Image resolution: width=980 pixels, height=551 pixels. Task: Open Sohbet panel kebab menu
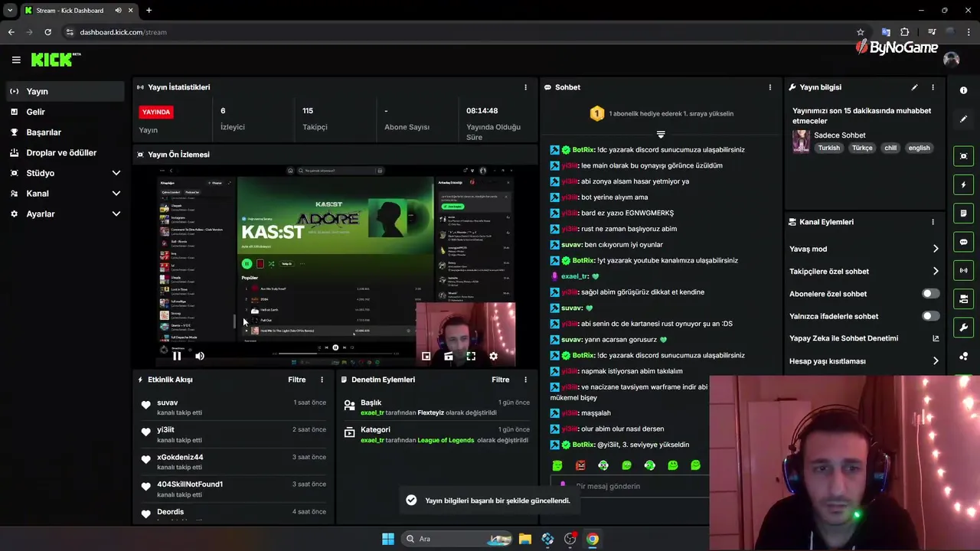coord(770,87)
